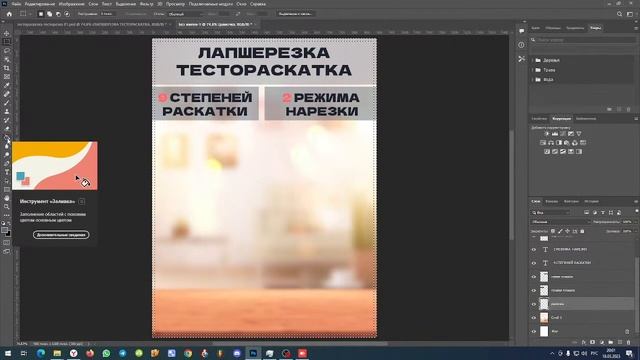This screenshot has height=360, width=640.
Task: Expand the Деревья pattern folder
Action: (533, 60)
